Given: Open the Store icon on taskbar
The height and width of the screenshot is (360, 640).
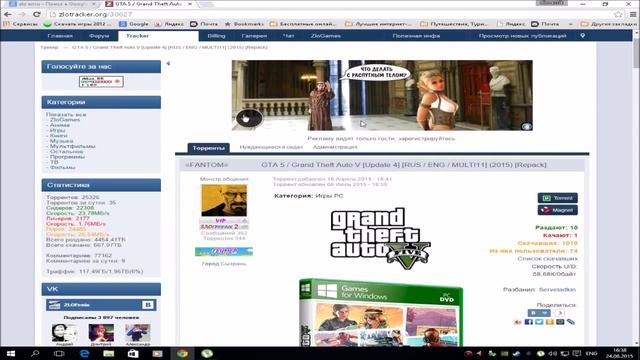Looking at the screenshot, I should (x=133, y=353).
